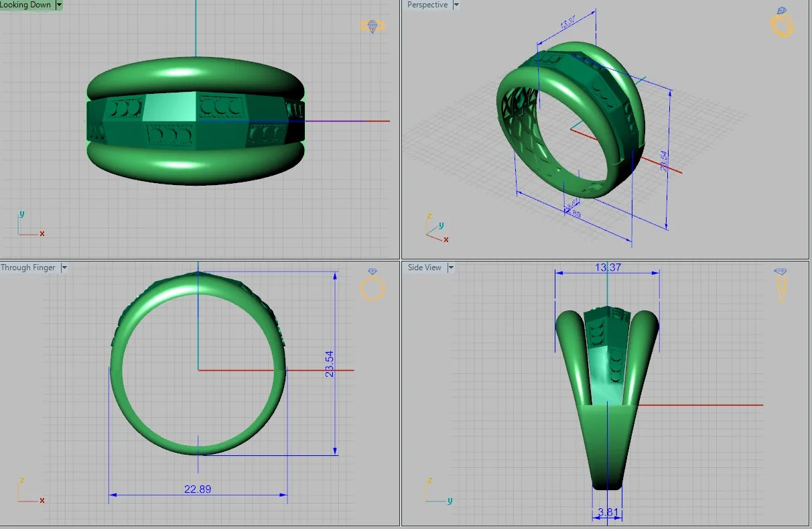Click the ZX axis indicator in Through Finger
The width and height of the screenshot is (812, 529).
[x=30, y=491]
